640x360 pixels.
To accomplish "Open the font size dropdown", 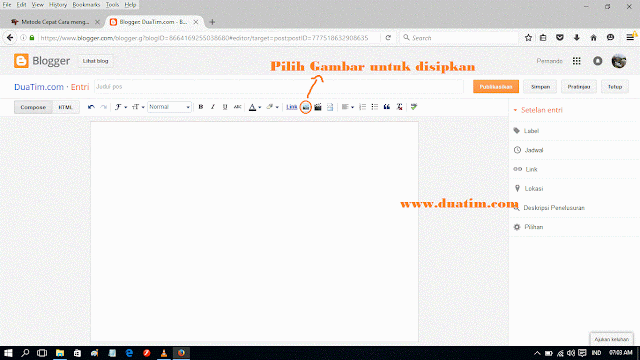I will point(138,107).
